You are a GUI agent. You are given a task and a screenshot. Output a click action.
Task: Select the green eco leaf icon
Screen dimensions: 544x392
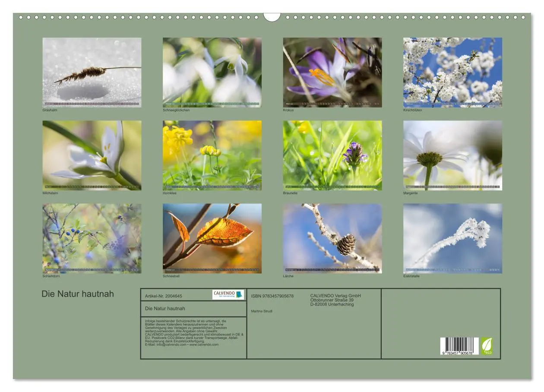point(487,345)
